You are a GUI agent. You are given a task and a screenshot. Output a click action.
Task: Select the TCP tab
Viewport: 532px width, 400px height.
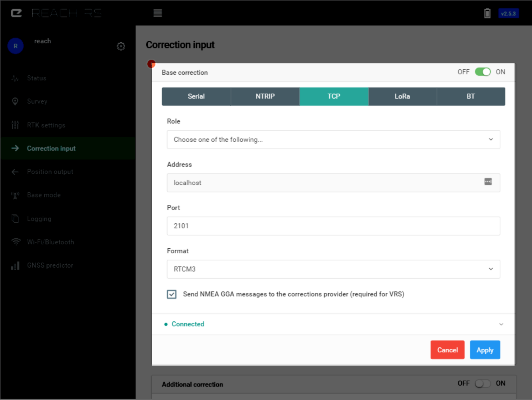pos(334,96)
